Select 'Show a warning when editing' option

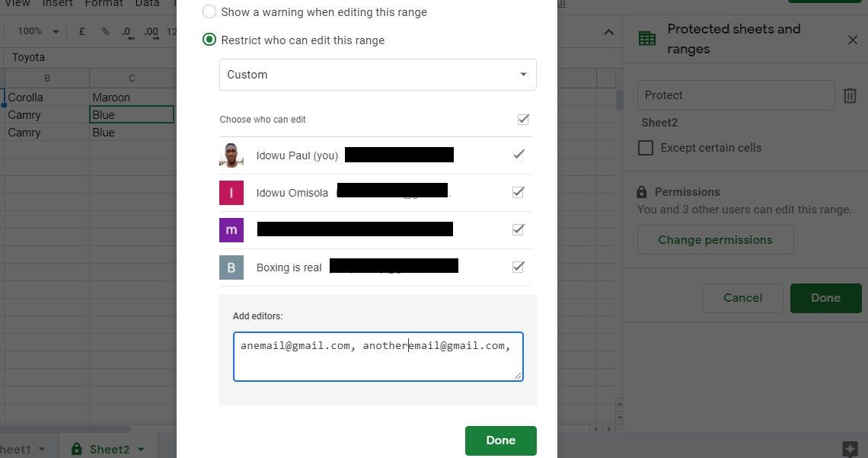209,12
